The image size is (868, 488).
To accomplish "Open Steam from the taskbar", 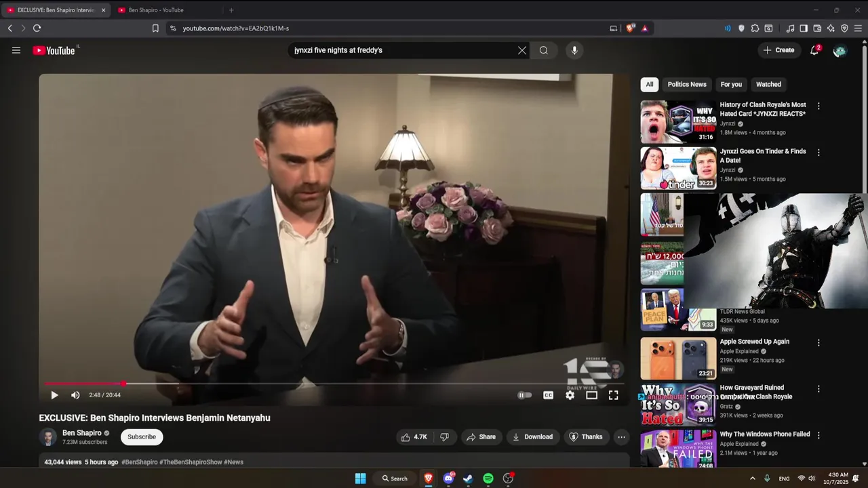I will (x=468, y=479).
